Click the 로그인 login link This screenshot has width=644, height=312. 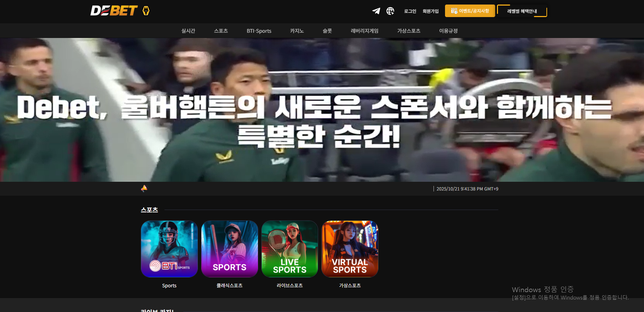pyautogui.click(x=410, y=11)
